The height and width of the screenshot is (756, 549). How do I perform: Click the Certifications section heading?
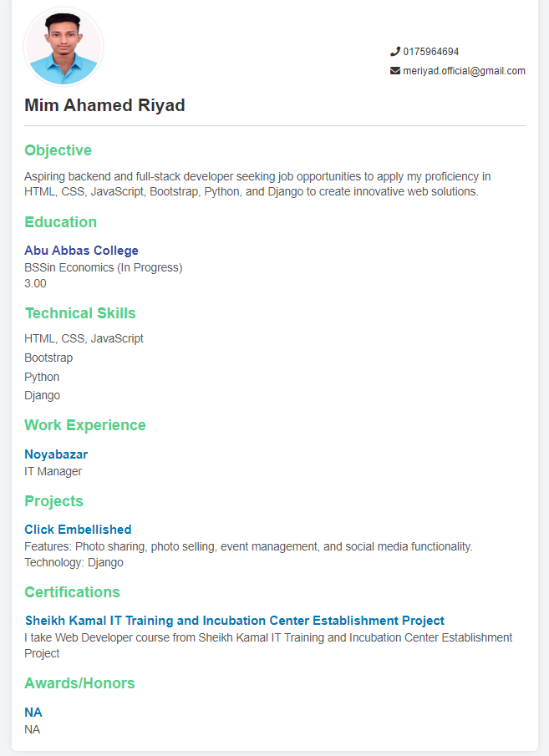[x=72, y=592]
